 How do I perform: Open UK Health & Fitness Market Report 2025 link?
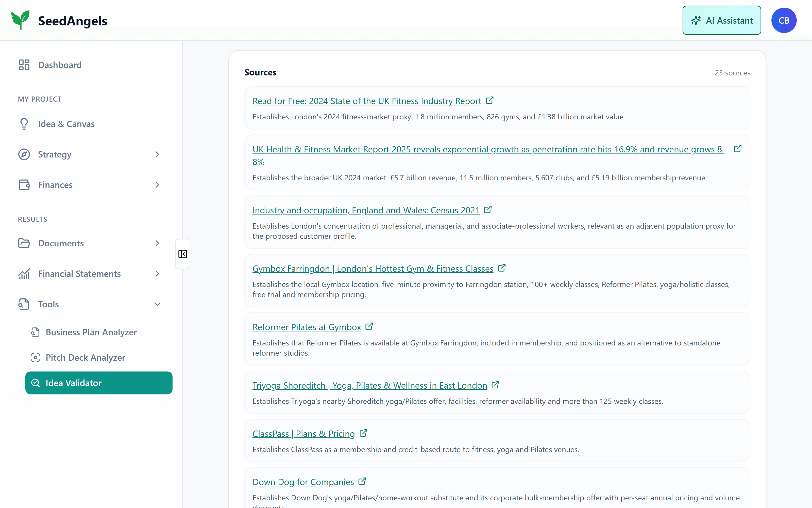click(488, 155)
